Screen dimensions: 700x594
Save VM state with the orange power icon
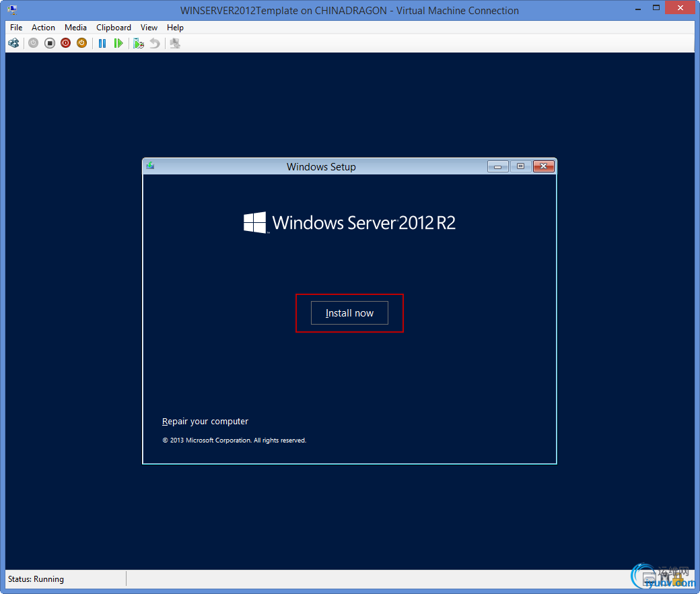(x=81, y=43)
